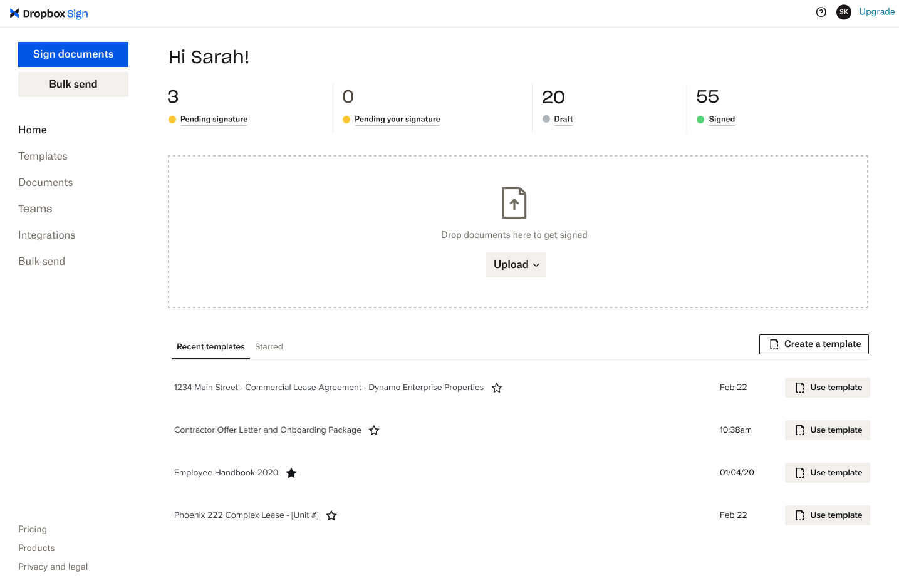899x588 pixels.
Task: Select Templates in the sidebar
Action: 43,156
